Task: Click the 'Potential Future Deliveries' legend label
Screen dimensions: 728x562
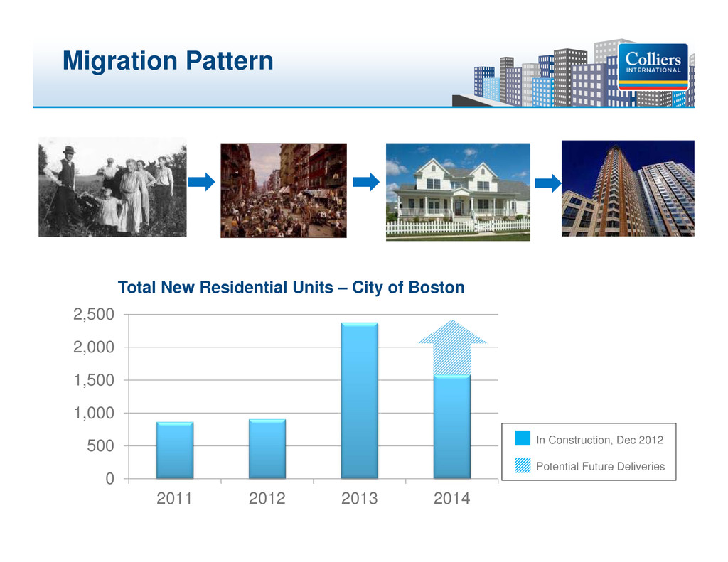Action: pos(600,466)
